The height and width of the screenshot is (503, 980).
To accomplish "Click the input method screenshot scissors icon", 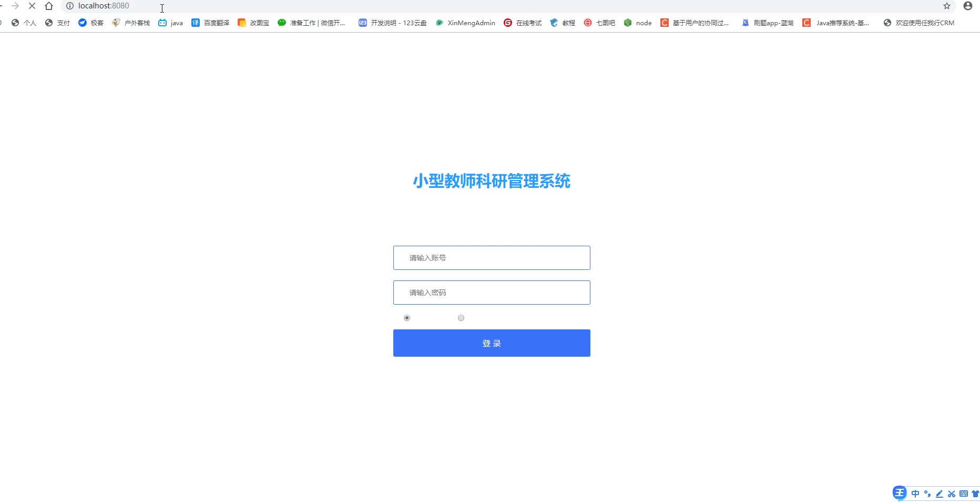I will point(952,494).
